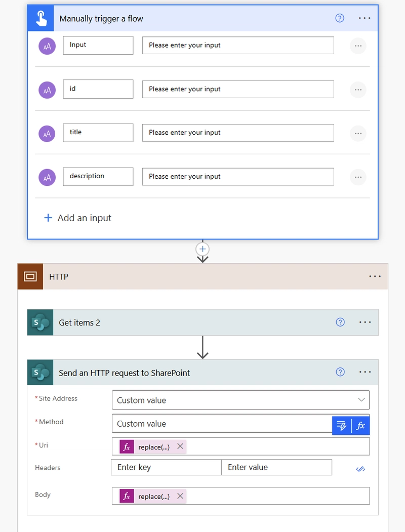Open help for Manually trigger a flow

[x=340, y=18]
